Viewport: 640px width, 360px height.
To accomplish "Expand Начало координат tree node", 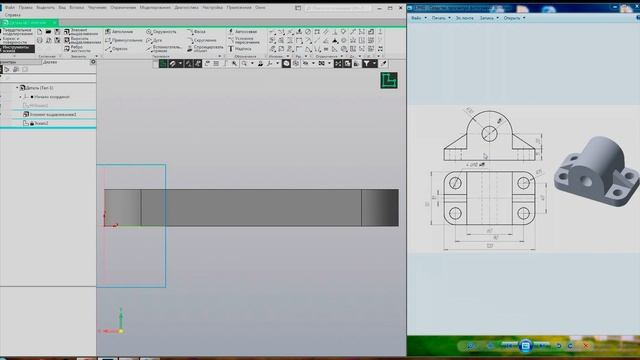I will pos(20,97).
